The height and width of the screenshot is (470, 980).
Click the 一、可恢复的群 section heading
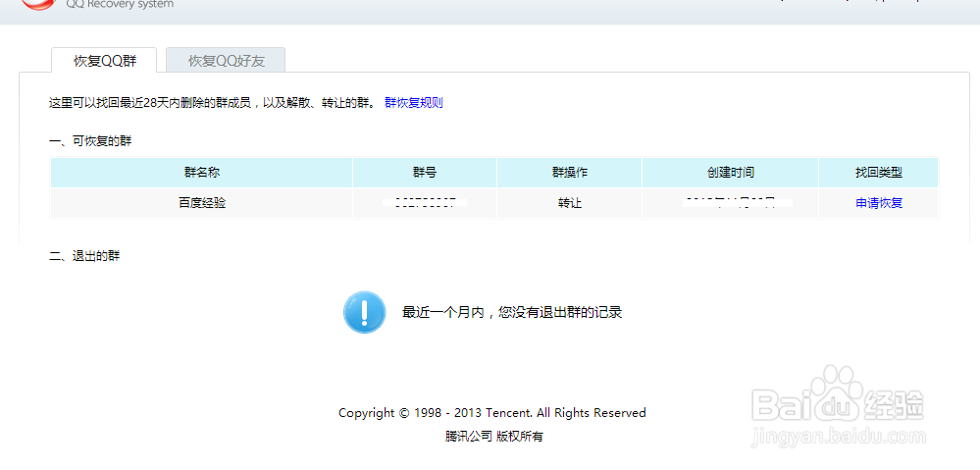[90, 141]
